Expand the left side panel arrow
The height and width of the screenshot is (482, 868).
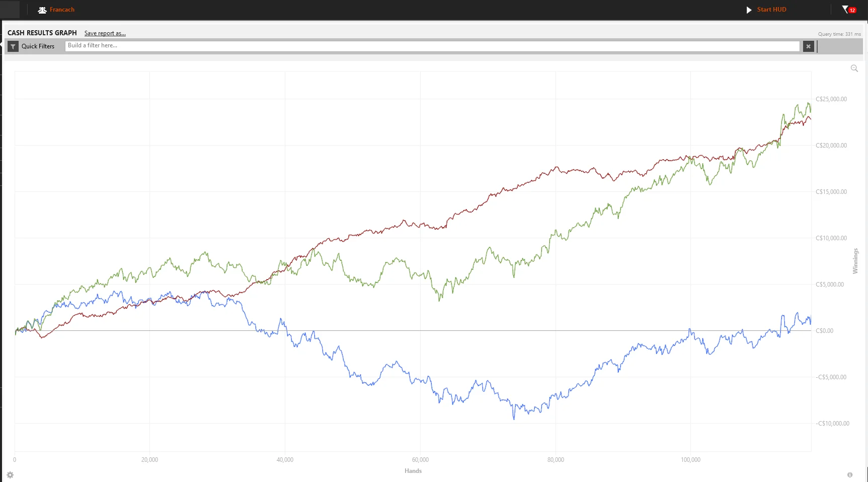[2, 44]
